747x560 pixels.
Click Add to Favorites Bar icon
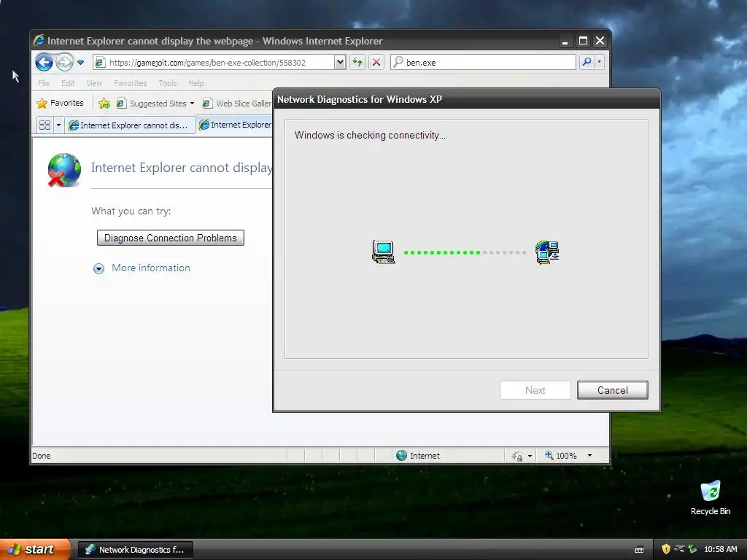pyautogui.click(x=104, y=104)
